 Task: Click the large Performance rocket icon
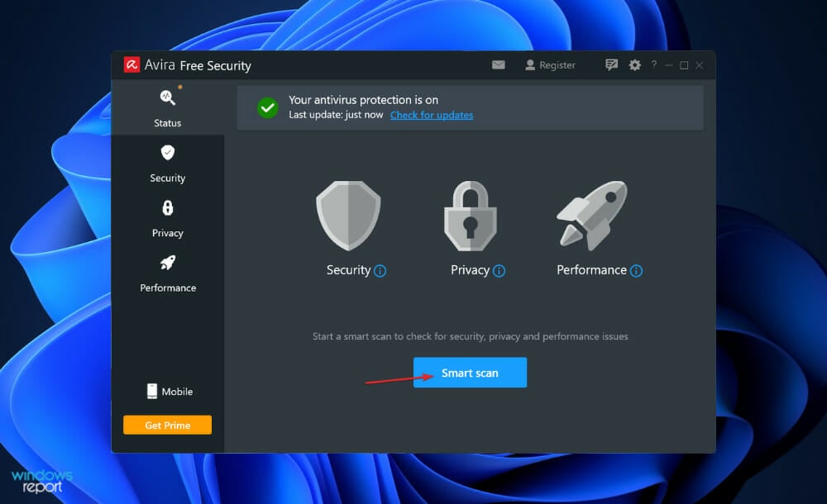pos(592,215)
